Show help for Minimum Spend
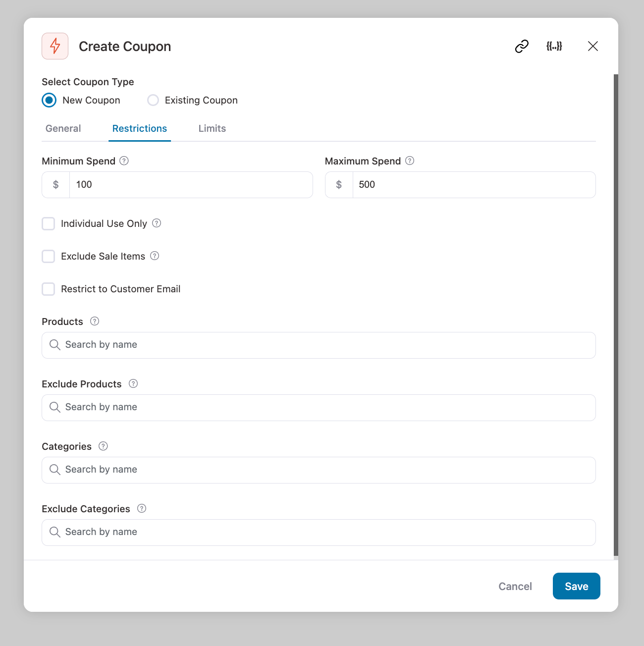644x646 pixels. [124, 161]
